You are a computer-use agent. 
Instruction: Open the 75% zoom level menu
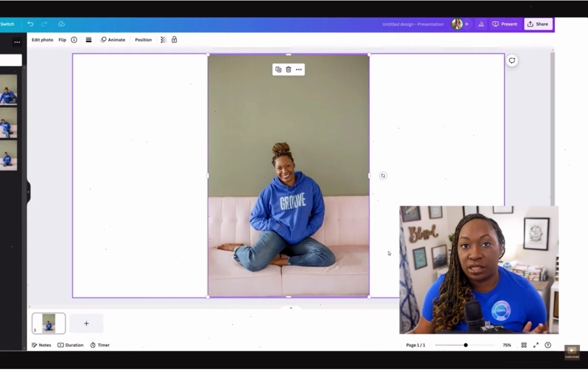tap(507, 345)
